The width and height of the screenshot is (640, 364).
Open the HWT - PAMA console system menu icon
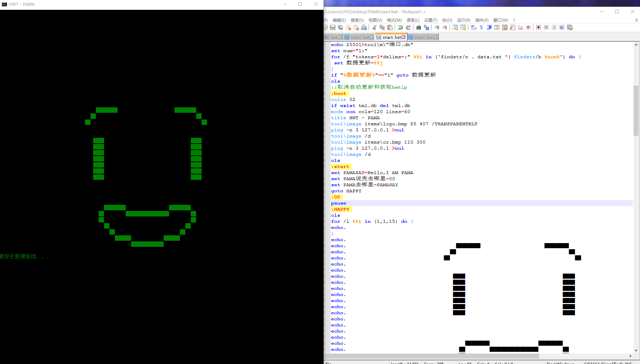(4, 4)
